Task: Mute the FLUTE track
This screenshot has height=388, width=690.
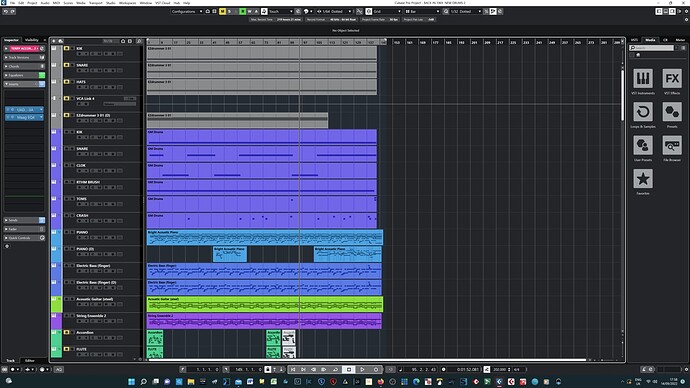Action: pos(66,349)
